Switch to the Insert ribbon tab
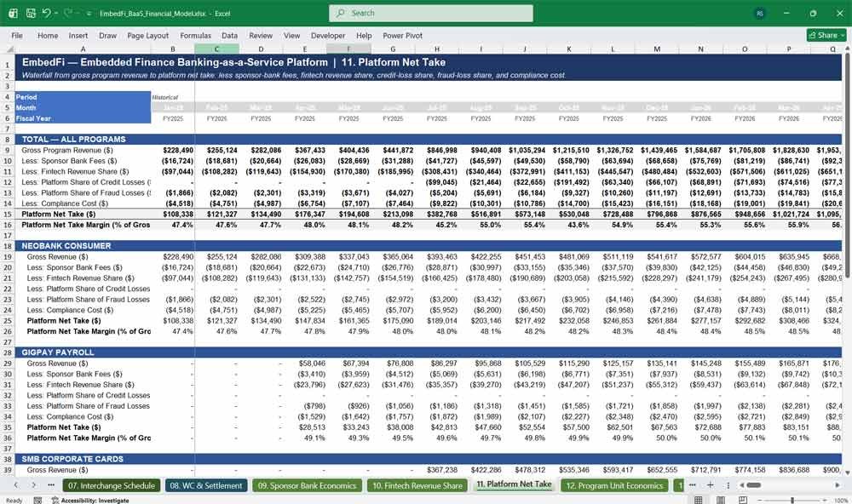852x504 pixels. click(78, 35)
